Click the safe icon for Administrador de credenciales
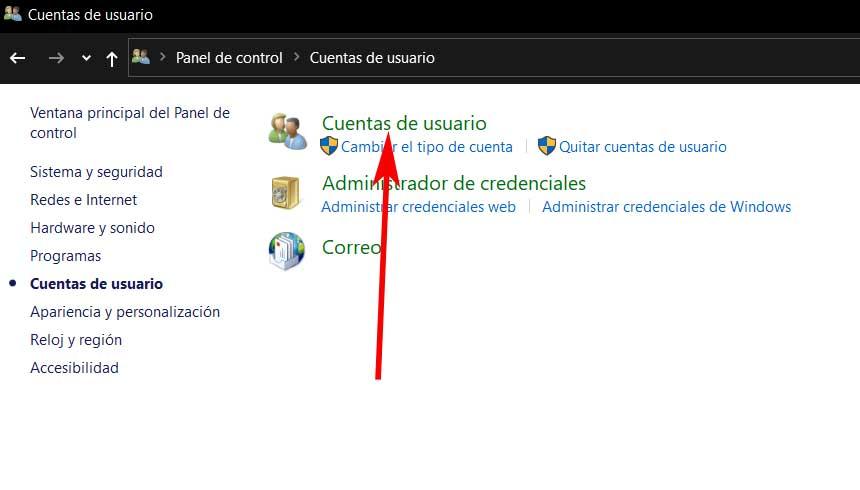 point(286,192)
